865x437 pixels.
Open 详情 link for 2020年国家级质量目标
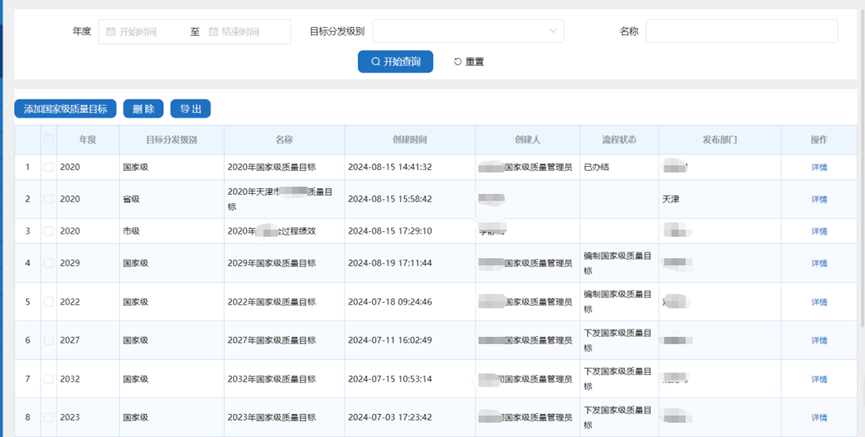[x=819, y=167]
